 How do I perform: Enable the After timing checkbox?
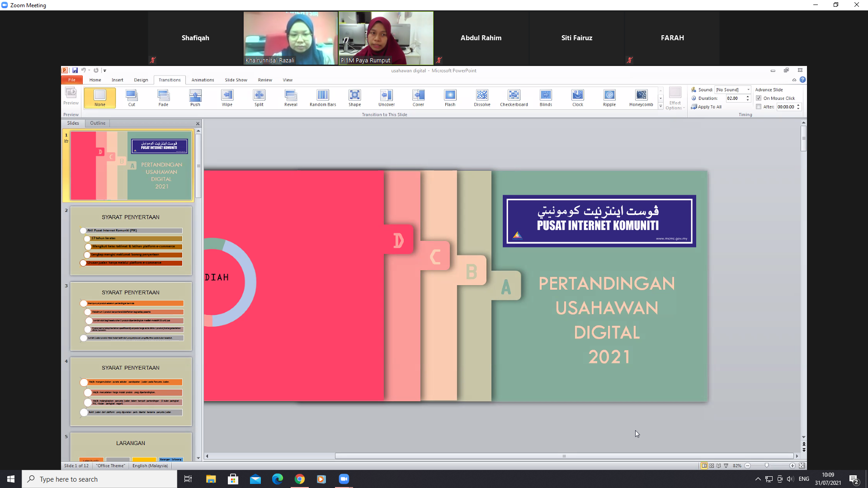(759, 107)
